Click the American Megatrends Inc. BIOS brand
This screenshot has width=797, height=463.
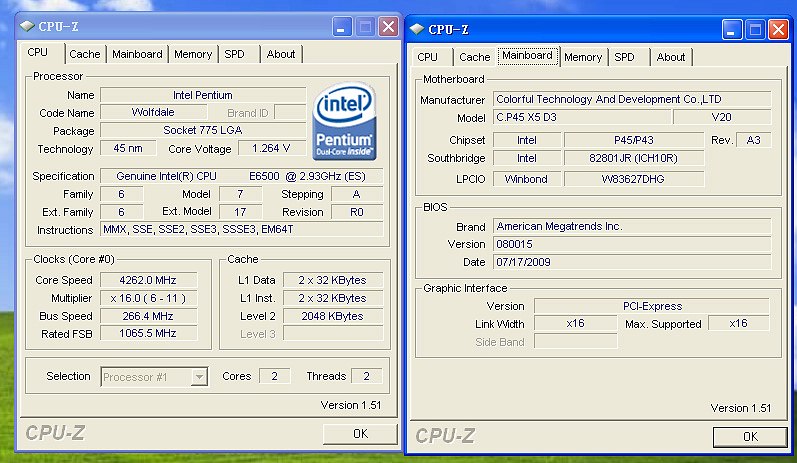632,226
